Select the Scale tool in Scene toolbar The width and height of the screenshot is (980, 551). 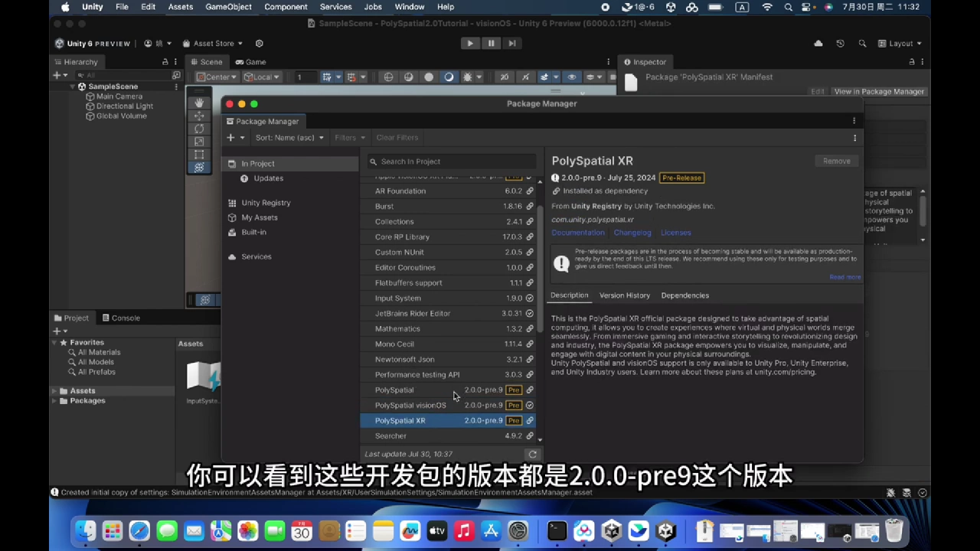tap(199, 142)
